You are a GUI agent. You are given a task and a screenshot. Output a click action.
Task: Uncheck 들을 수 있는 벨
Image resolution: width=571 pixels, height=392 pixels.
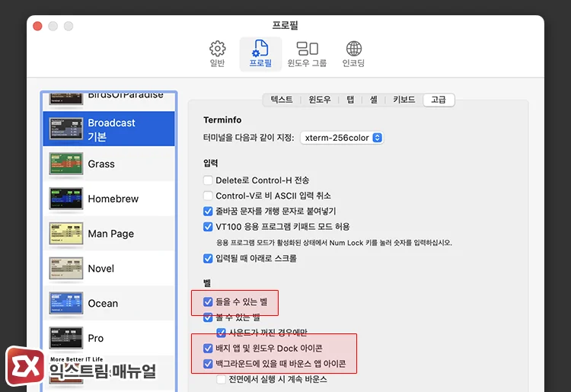[208, 301]
